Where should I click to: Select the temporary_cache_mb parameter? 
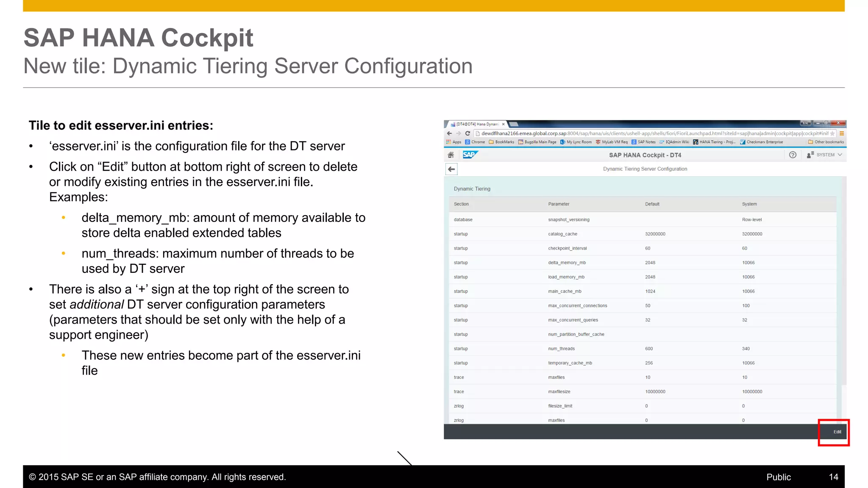click(x=570, y=363)
